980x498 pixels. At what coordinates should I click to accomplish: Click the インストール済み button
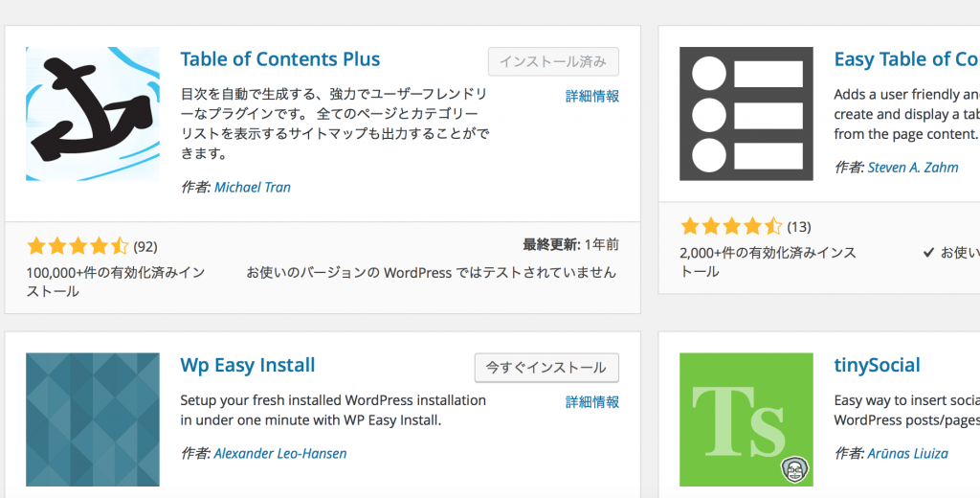[x=553, y=61]
